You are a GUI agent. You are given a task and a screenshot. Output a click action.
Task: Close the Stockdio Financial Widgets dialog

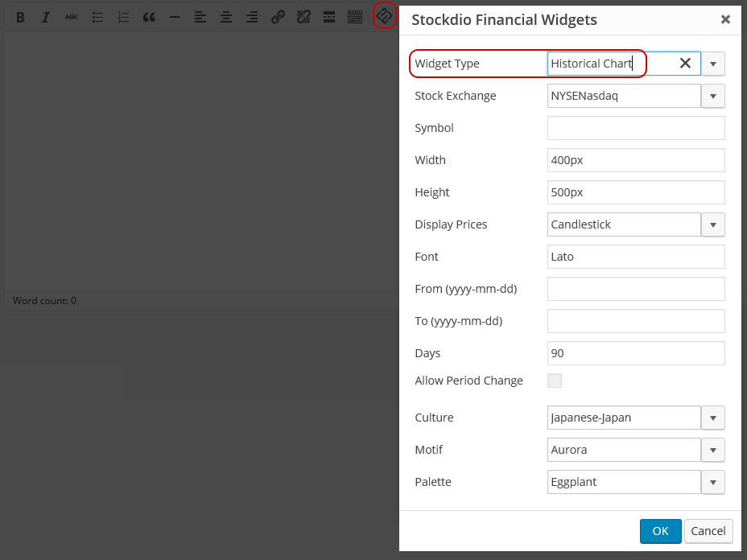click(725, 19)
